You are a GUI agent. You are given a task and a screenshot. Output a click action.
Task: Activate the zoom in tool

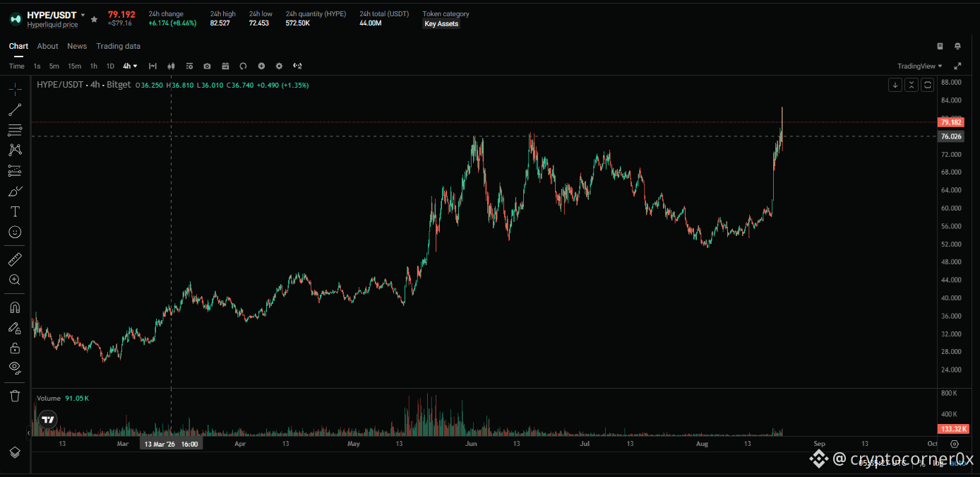(x=15, y=279)
